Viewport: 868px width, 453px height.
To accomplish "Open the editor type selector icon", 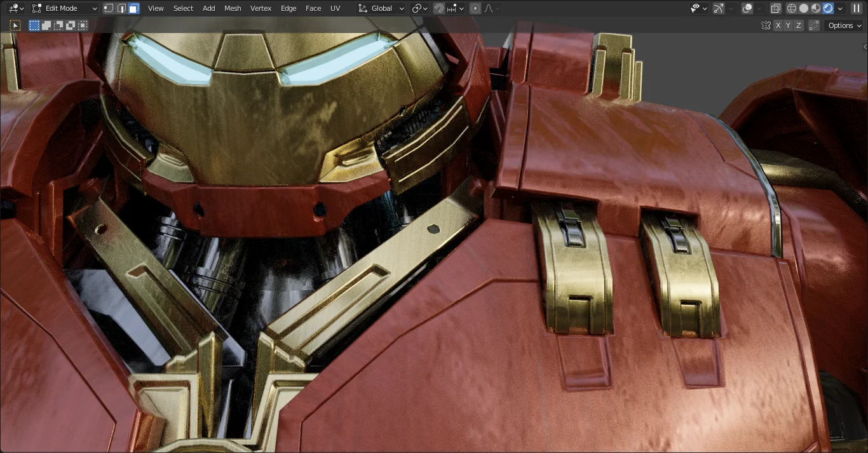I will (x=14, y=8).
